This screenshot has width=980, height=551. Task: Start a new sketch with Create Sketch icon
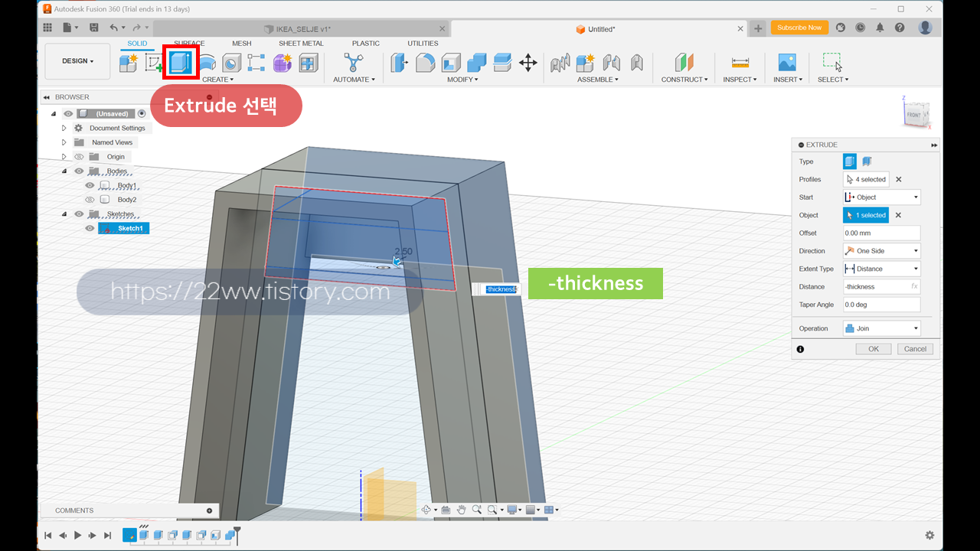(x=154, y=63)
